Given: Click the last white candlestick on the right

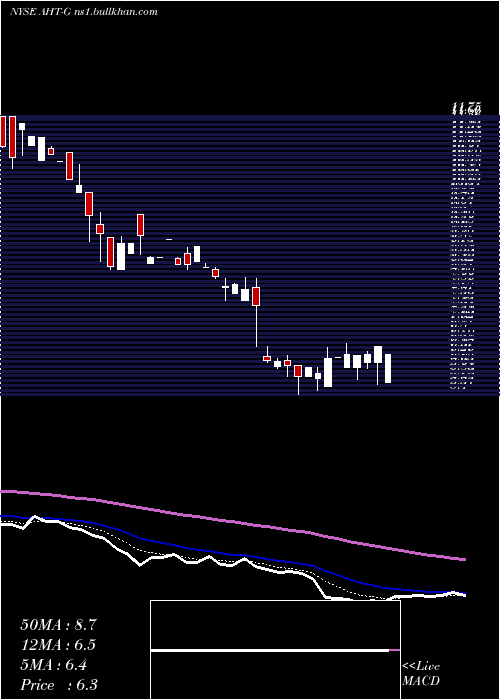Looking at the screenshot, I should 388,368.
